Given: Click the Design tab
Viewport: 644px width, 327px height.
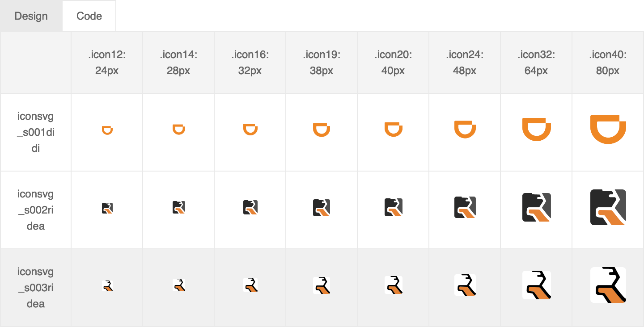Looking at the screenshot, I should pyautogui.click(x=31, y=16).
